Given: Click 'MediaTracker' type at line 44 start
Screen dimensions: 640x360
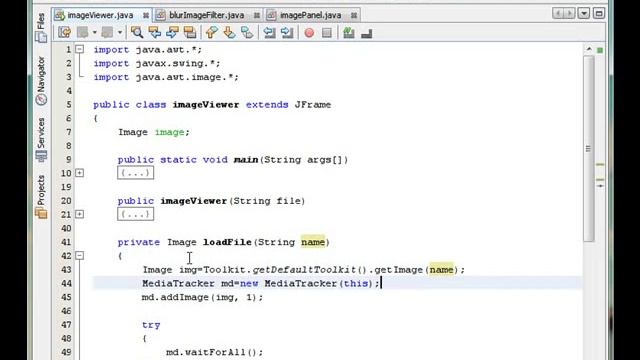Looking at the screenshot, I should click(x=178, y=283).
